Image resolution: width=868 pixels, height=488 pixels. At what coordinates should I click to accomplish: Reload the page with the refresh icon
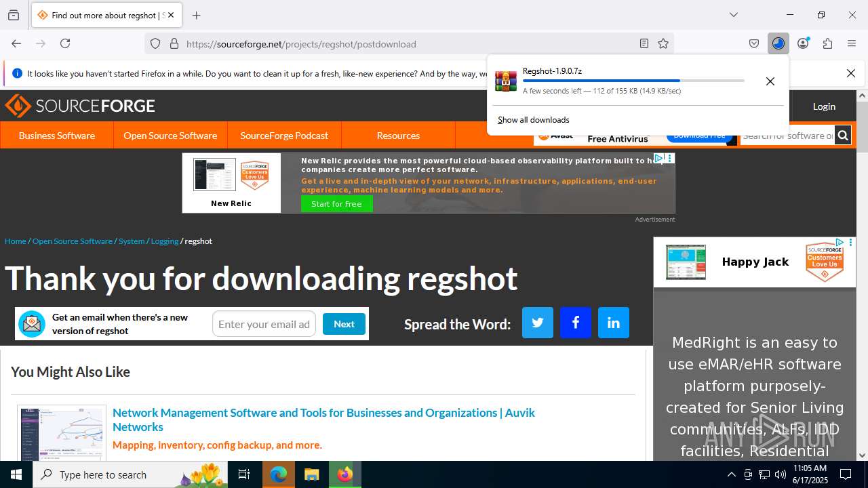65,43
